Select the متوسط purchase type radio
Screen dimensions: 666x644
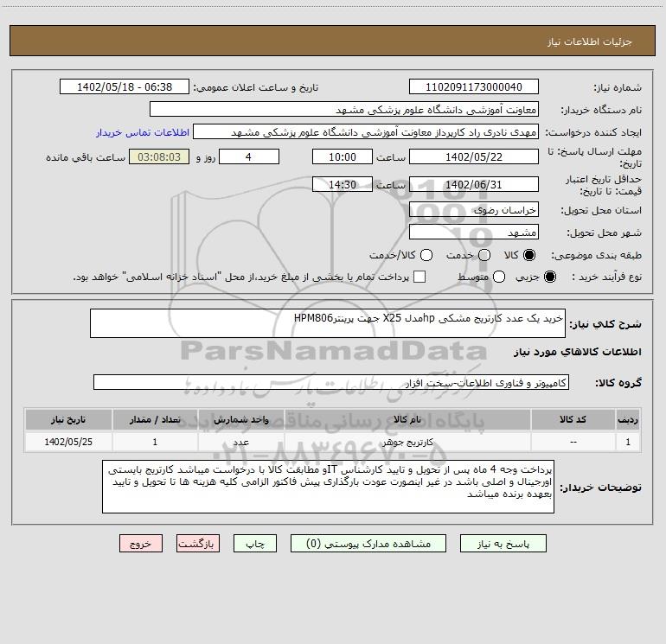(x=499, y=277)
